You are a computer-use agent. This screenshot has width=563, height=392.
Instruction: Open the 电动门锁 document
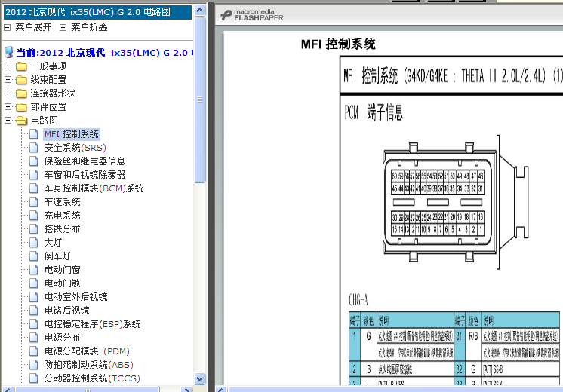[62, 283]
